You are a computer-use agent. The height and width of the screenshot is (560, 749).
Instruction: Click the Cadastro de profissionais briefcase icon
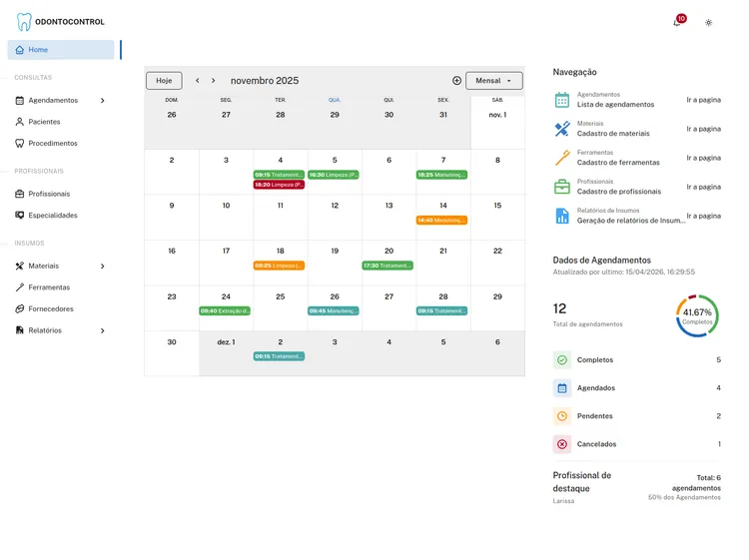[562, 187]
